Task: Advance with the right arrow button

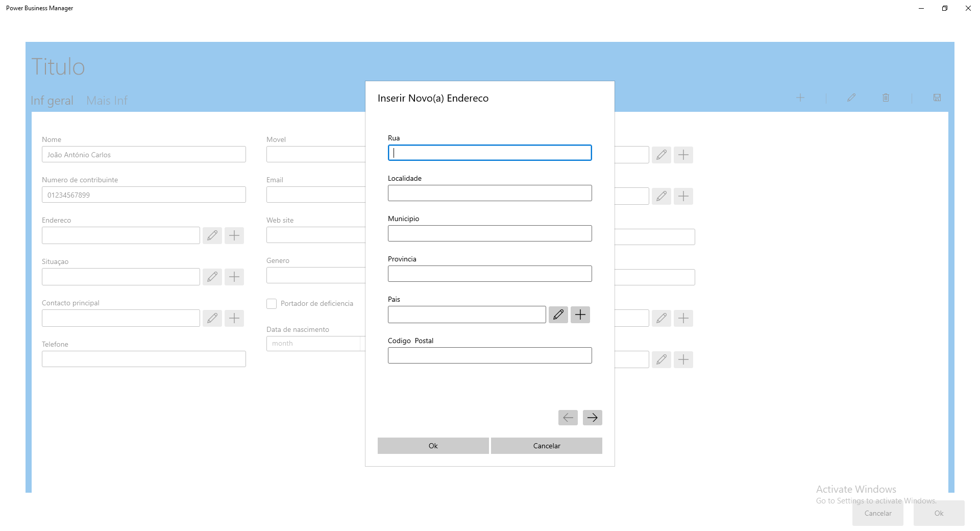Action: tap(593, 418)
